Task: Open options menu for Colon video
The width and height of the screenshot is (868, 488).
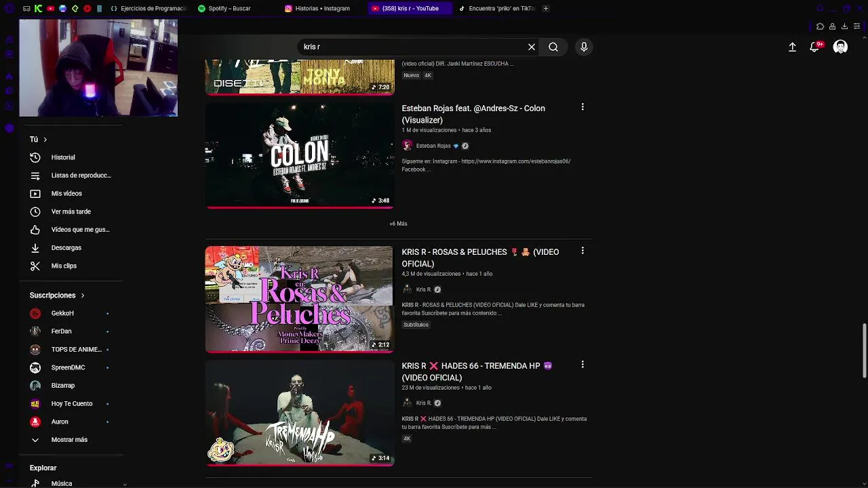Action: (582, 107)
